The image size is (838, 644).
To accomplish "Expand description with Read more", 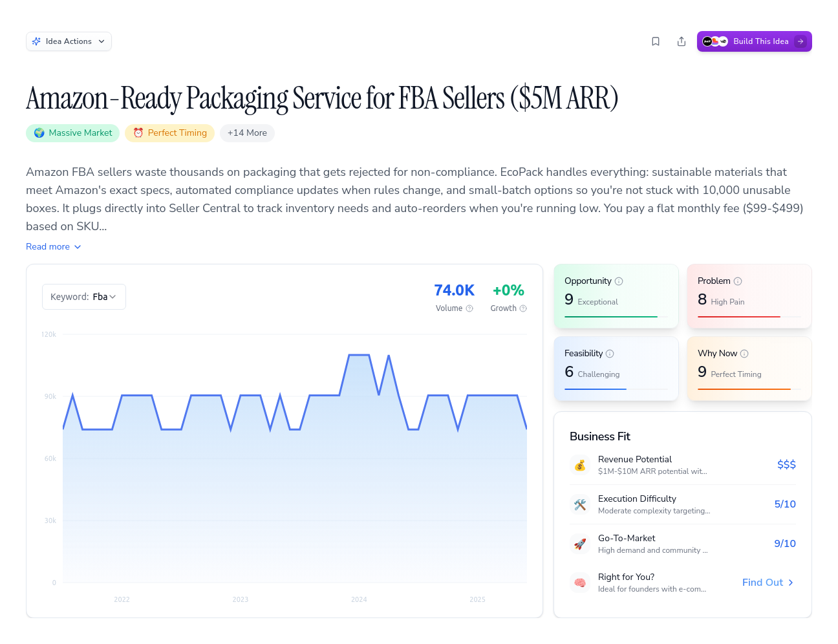I will pyautogui.click(x=54, y=246).
